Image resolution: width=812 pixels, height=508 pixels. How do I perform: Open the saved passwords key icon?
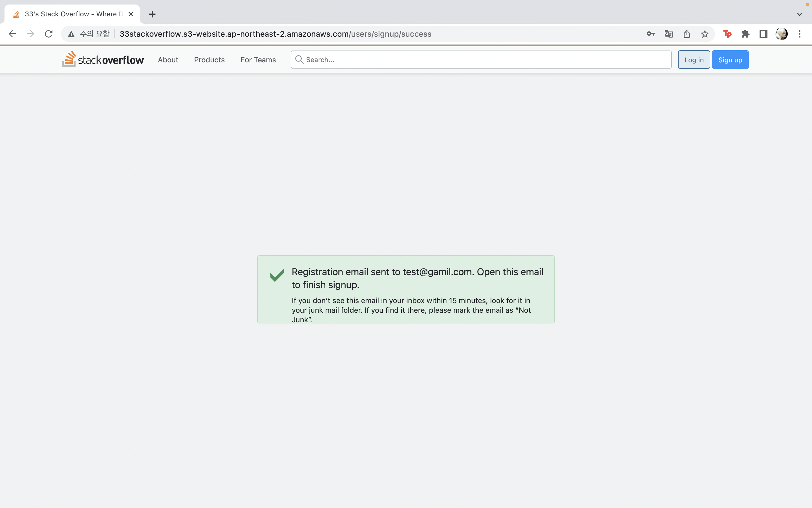[651, 34]
